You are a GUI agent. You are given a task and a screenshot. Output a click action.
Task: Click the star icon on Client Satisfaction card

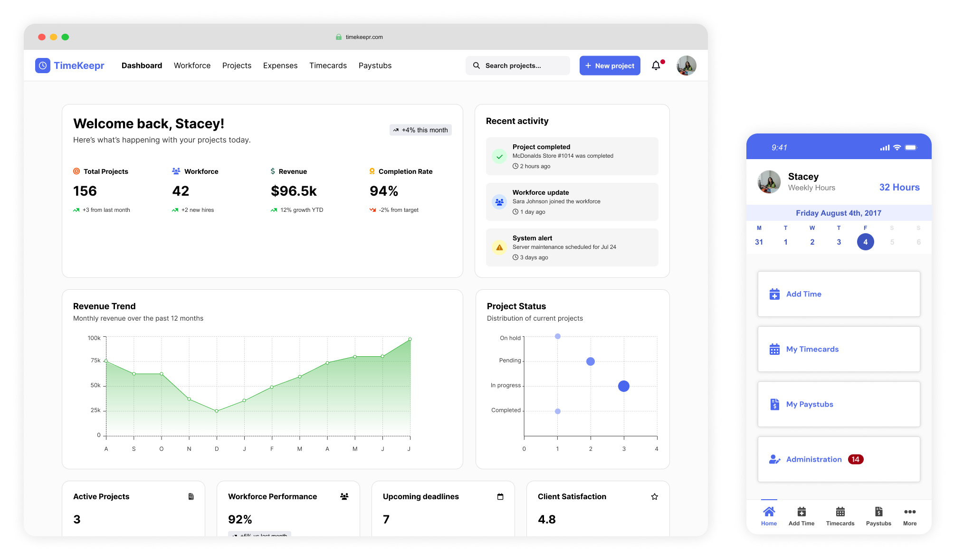coord(655,496)
